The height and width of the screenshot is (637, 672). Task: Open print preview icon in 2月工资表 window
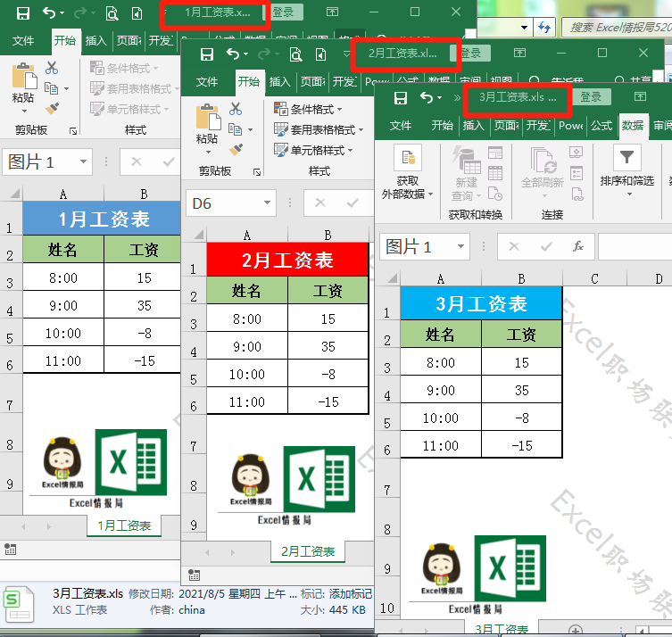(295, 54)
